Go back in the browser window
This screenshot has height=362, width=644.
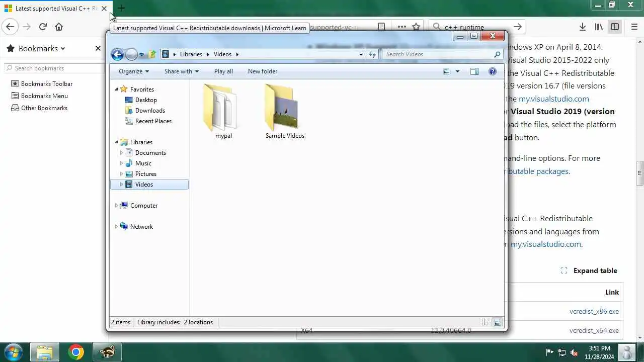(10, 27)
